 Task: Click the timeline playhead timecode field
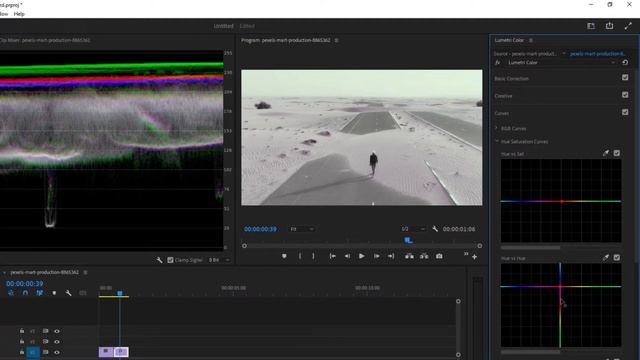click(x=24, y=283)
